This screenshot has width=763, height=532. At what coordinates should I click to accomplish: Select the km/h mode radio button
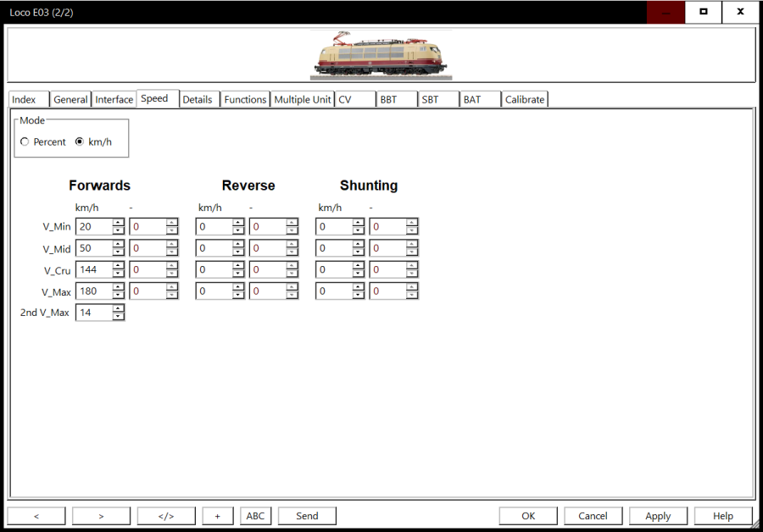[x=80, y=142]
